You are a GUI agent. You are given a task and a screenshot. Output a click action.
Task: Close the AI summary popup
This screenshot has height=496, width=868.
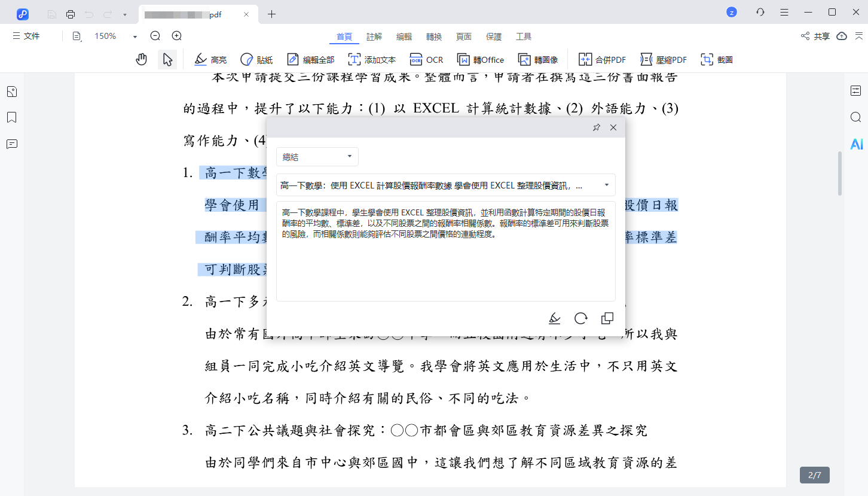click(613, 127)
